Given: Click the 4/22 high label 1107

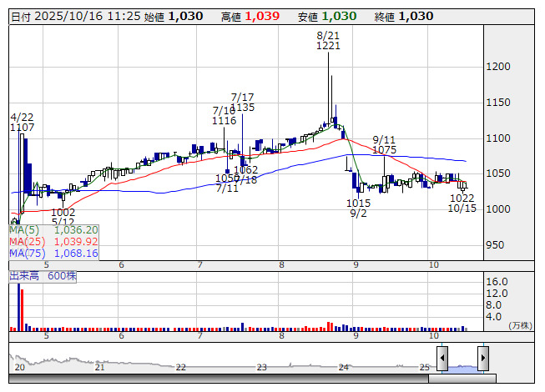Looking at the screenshot, I should pyautogui.click(x=23, y=128).
